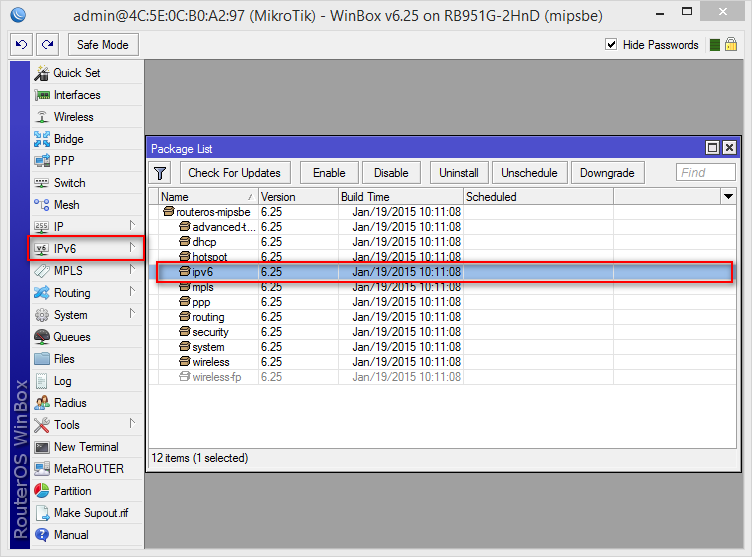Sort by Build Time column header

point(401,197)
